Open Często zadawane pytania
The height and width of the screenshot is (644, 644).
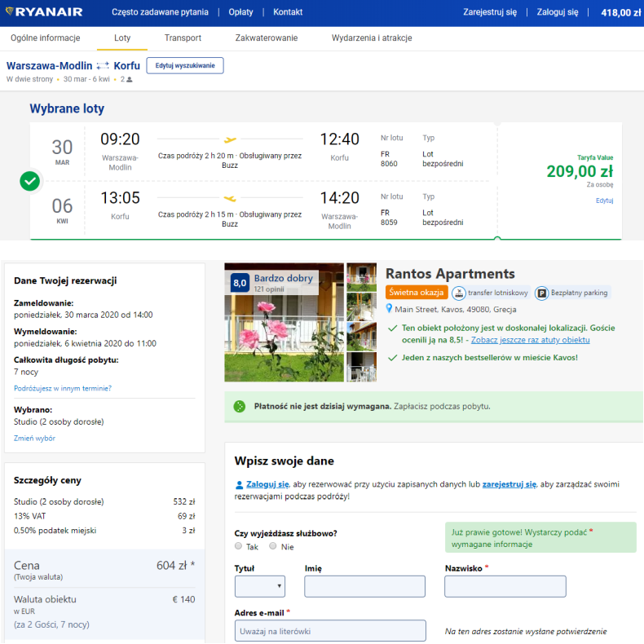click(x=160, y=12)
